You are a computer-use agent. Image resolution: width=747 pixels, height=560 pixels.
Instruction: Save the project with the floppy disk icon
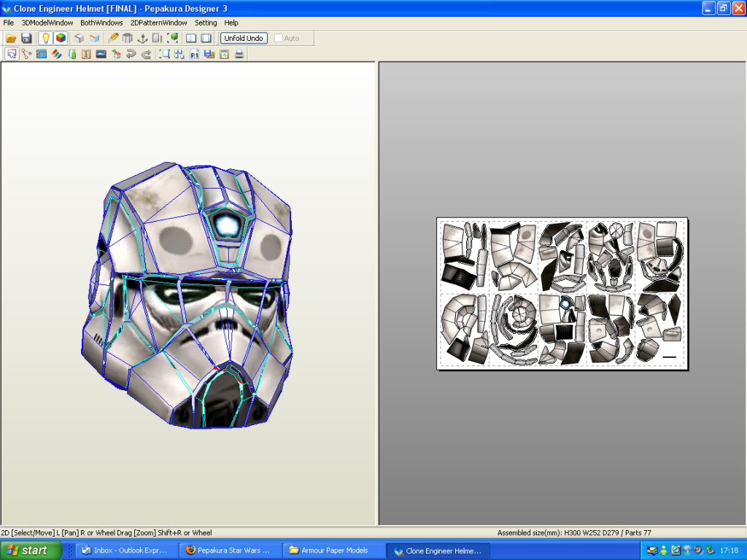[27, 38]
